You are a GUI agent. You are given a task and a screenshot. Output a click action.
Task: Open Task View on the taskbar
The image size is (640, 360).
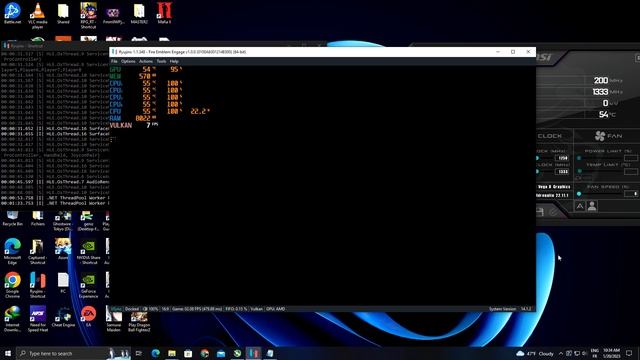click(139, 353)
